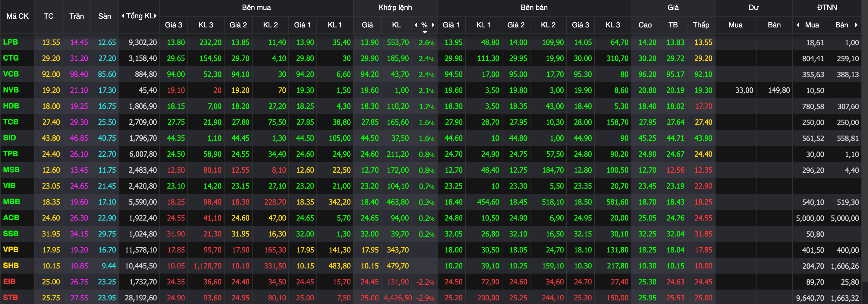Screen dimensions: 868x304
Task: Open the VCB stock ticker
Action: [x=11, y=74]
